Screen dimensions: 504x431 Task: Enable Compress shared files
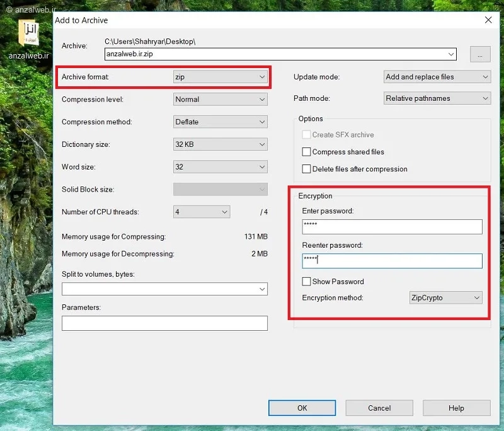[x=307, y=152]
